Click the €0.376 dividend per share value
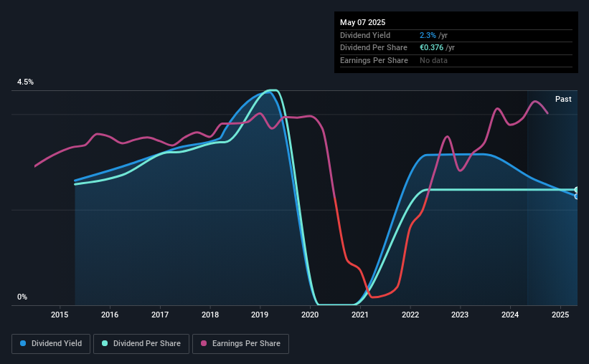This screenshot has height=364, width=589. [x=432, y=48]
